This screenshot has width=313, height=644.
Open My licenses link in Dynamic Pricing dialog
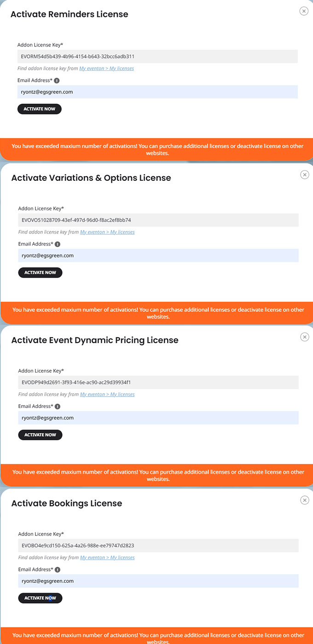tap(107, 394)
